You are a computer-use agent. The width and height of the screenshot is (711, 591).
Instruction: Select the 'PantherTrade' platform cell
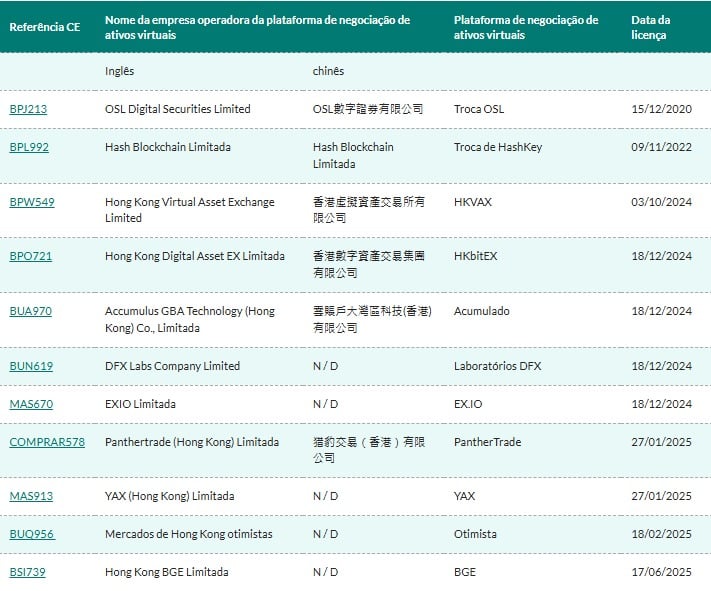click(x=487, y=442)
